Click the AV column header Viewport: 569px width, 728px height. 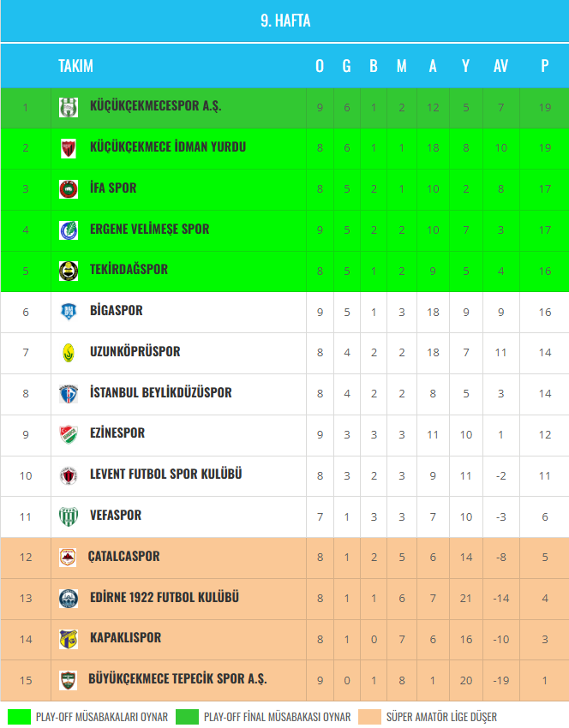click(x=500, y=66)
